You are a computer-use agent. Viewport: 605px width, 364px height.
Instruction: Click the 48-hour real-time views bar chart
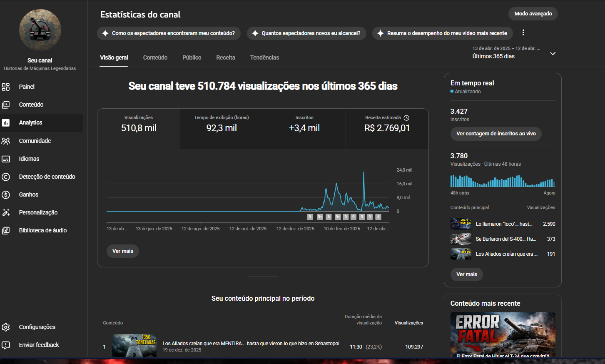503,181
